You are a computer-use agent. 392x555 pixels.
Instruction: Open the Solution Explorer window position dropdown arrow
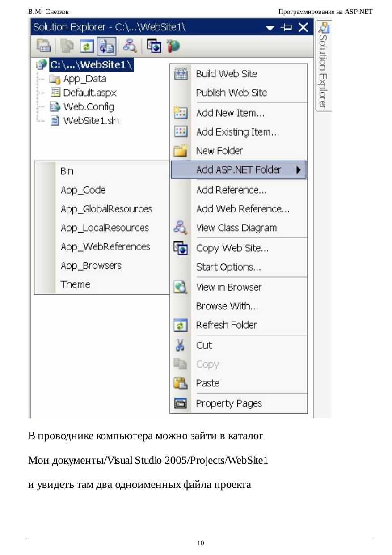tap(270, 28)
